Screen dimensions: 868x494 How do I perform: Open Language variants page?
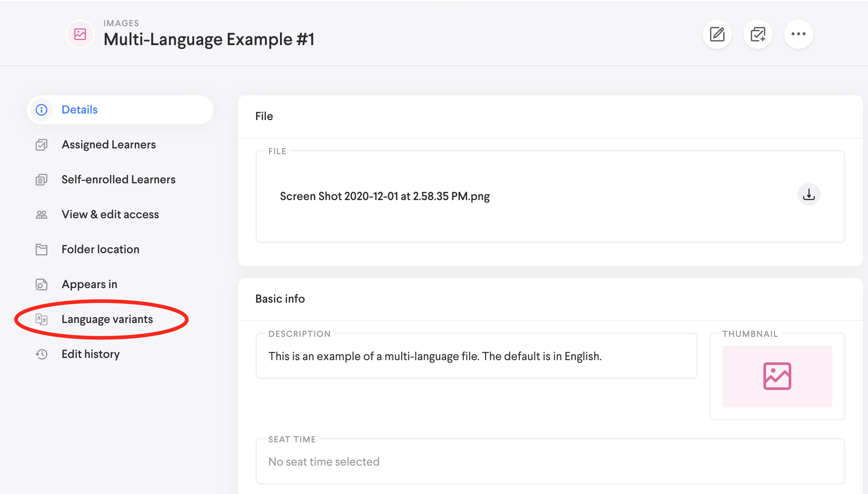pyautogui.click(x=107, y=319)
